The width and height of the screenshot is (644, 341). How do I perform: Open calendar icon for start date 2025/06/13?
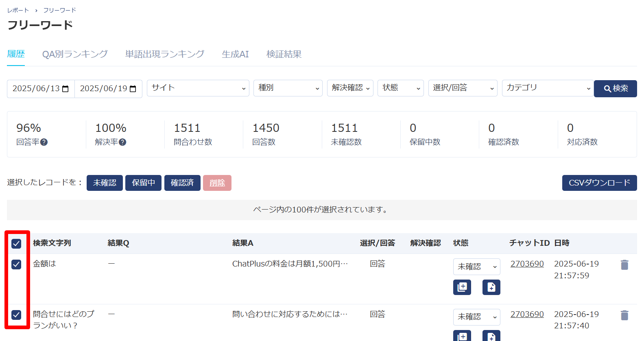point(65,89)
